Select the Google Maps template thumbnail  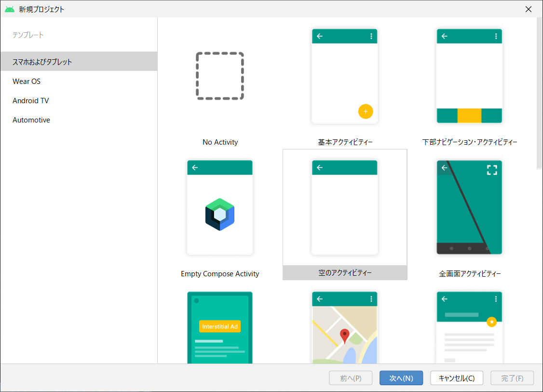[x=345, y=327]
